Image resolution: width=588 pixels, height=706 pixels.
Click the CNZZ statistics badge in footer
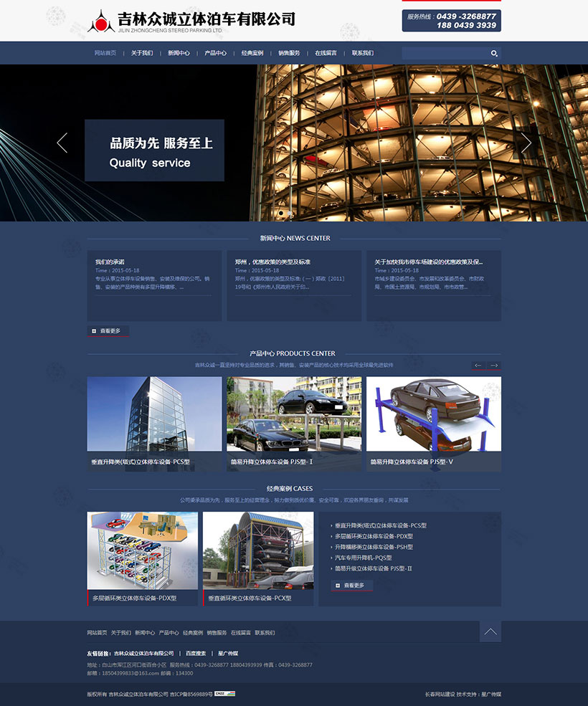pyautogui.click(x=225, y=693)
